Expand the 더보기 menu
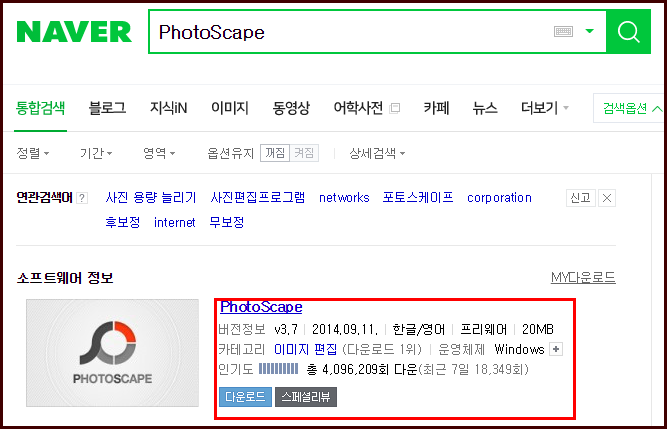 click(x=544, y=108)
